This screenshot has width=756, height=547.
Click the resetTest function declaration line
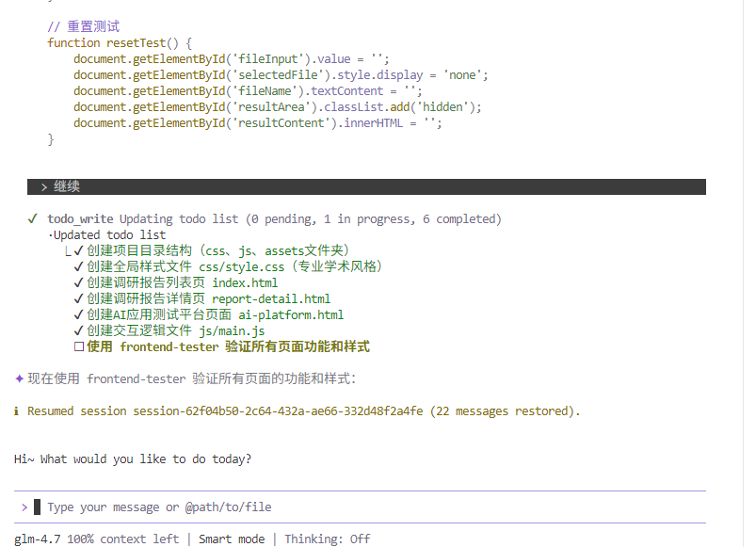[120, 42]
